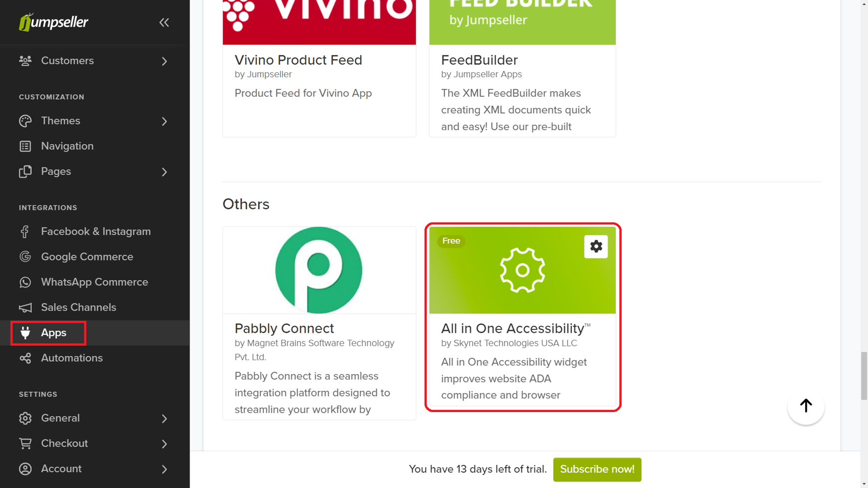Image resolution: width=868 pixels, height=488 pixels.
Task: Click the scroll-to-top arrow button
Action: coord(805,406)
